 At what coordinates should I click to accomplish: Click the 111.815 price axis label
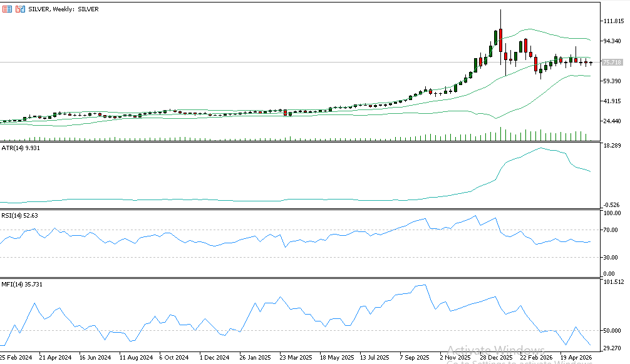[614, 21]
